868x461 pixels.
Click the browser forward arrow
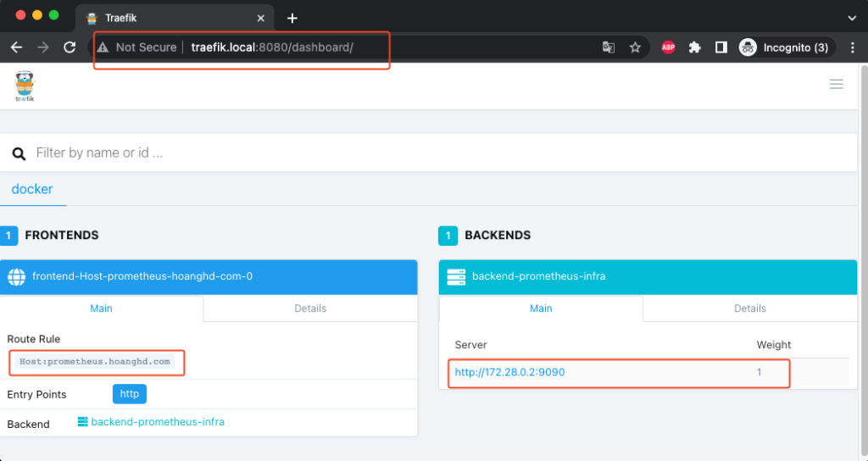coord(43,47)
